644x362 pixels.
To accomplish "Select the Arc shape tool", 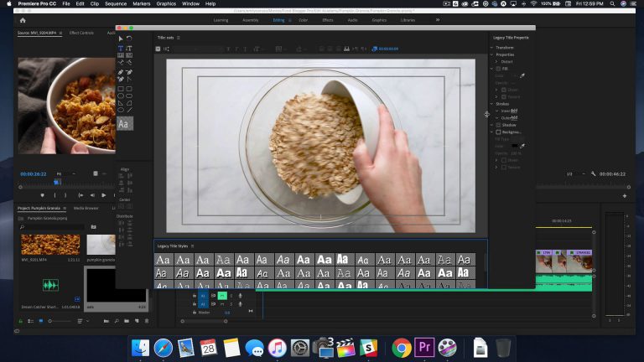I will pos(129,103).
